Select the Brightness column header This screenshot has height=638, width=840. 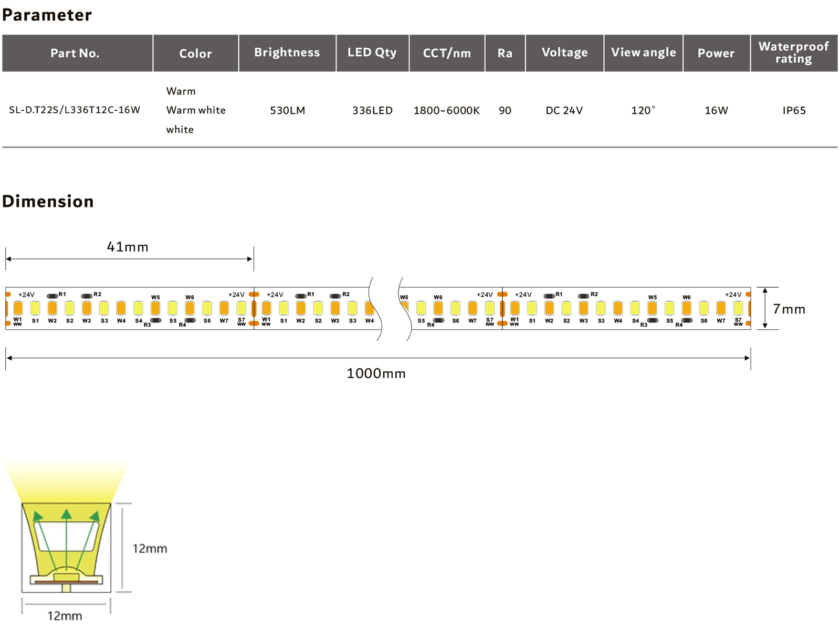pyautogui.click(x=287, y=53)
